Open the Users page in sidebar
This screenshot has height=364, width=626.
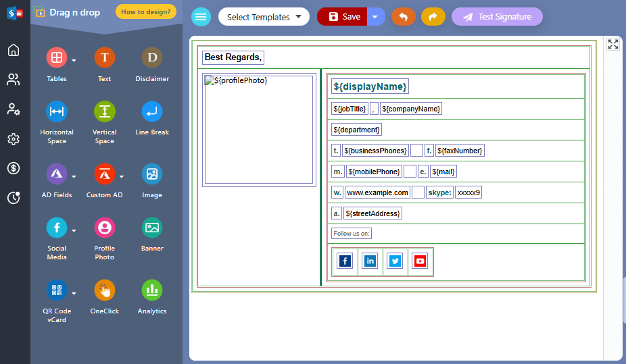14,79
